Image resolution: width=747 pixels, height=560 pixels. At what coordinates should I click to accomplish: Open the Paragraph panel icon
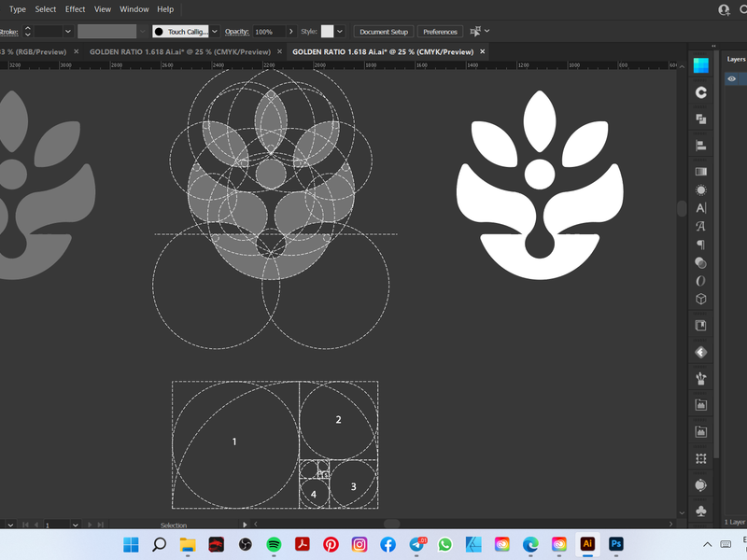(x=700, y=245)
